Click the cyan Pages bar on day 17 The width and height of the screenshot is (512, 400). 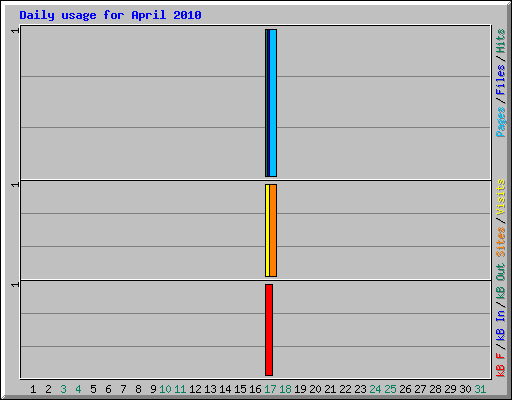click(x=273, y=103)
